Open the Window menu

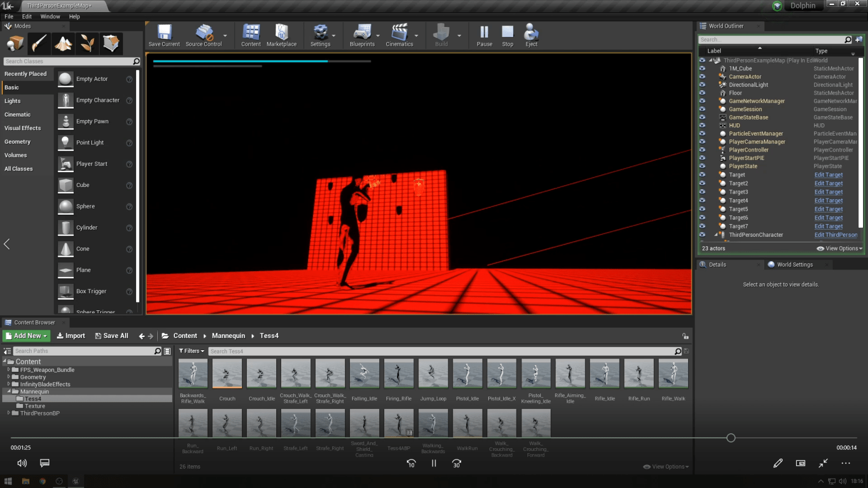click(x=50, y=17)
